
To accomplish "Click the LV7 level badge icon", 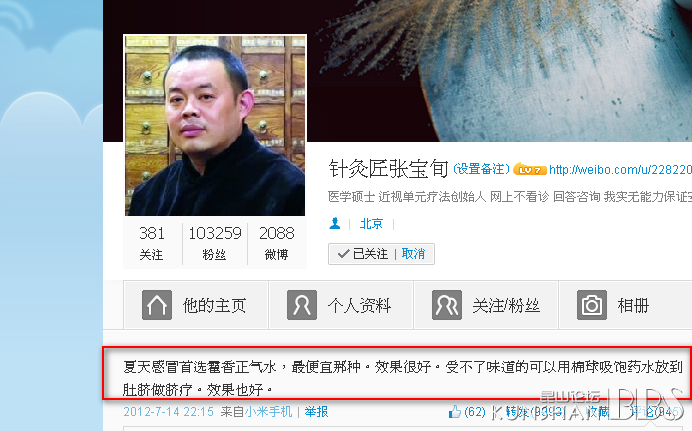I will [x=530, y=169].
